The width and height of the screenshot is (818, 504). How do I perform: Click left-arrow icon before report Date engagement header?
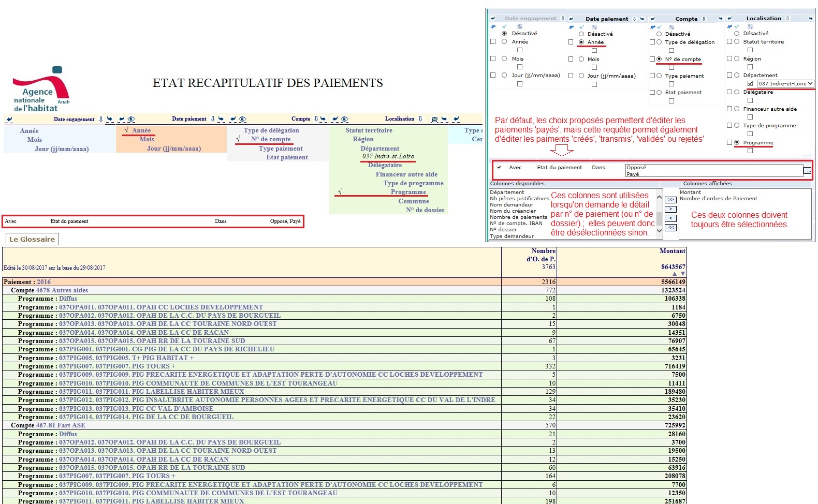click(x=9, y=119)
